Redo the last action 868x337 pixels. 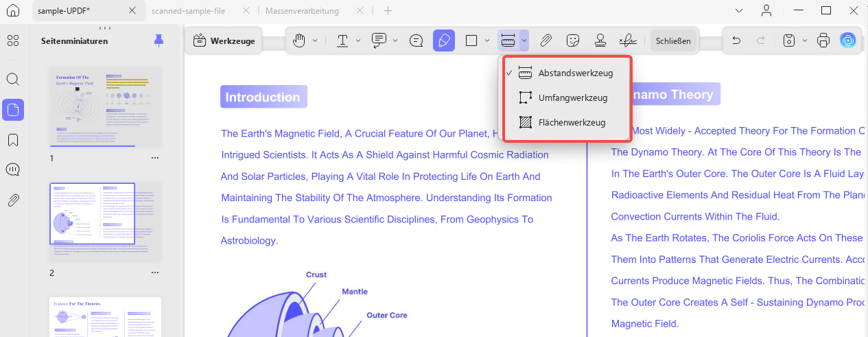pyautogui.click(x=761, y=40)
